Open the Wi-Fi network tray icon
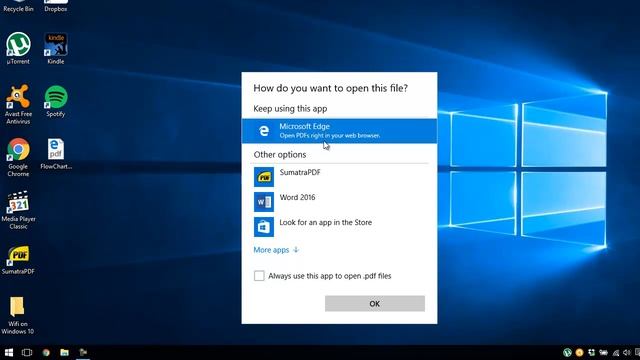The width and height of the screenshot is (640, 360). [616, 353]
